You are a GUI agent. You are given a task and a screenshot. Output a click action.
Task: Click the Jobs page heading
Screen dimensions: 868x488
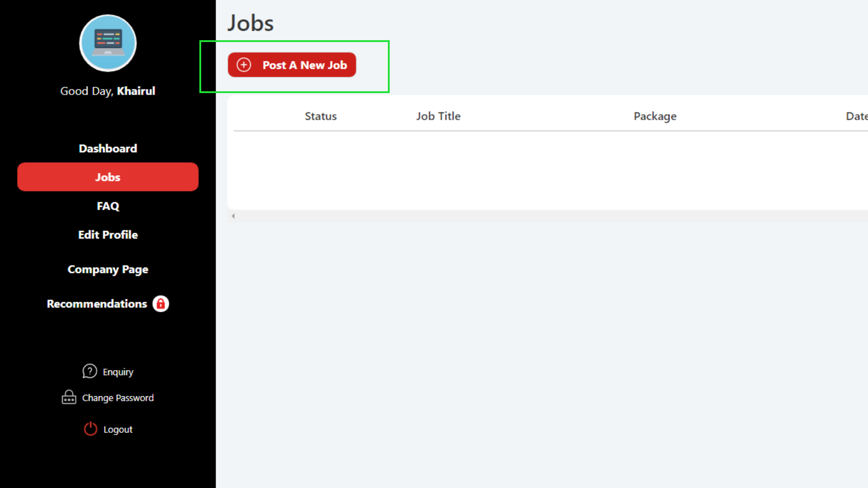[x=250, y=23]
